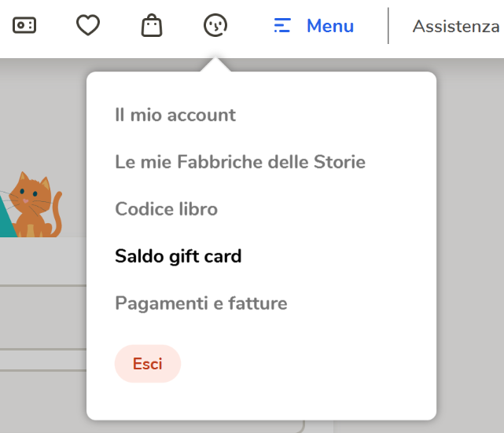Screen dimensions: 504x433
Task: Click the red Esci logout button
Action: click(x=148, y=364)
